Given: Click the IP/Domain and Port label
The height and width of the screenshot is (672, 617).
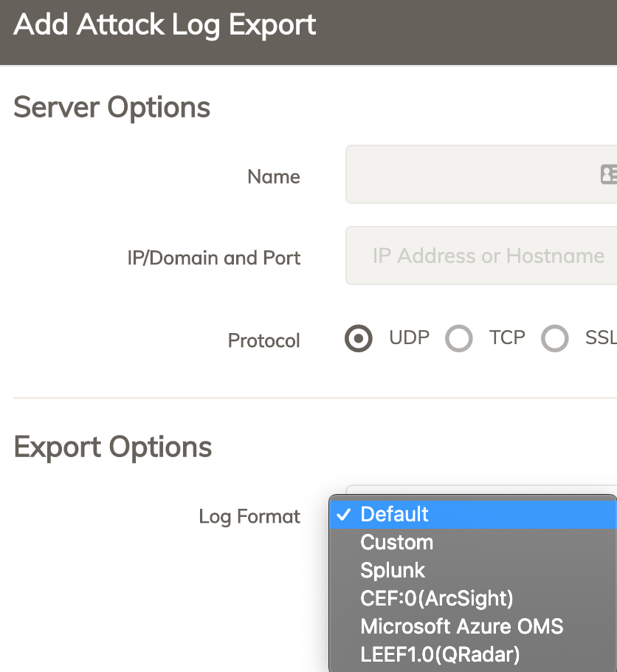Looking at the screenshot, I should [x=214, y=258].
